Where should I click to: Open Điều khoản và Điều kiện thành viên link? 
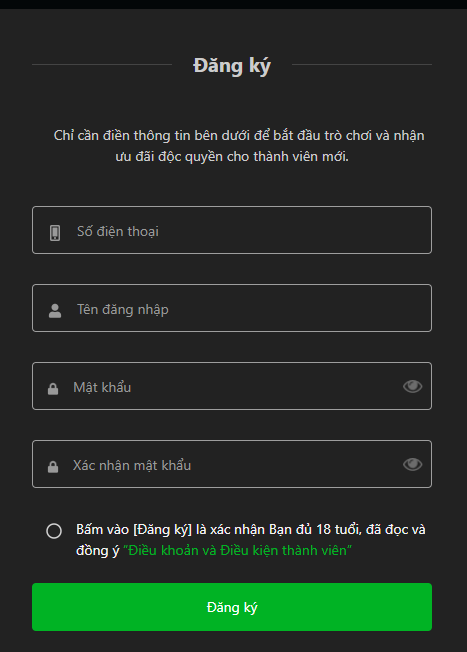[237, 551]
